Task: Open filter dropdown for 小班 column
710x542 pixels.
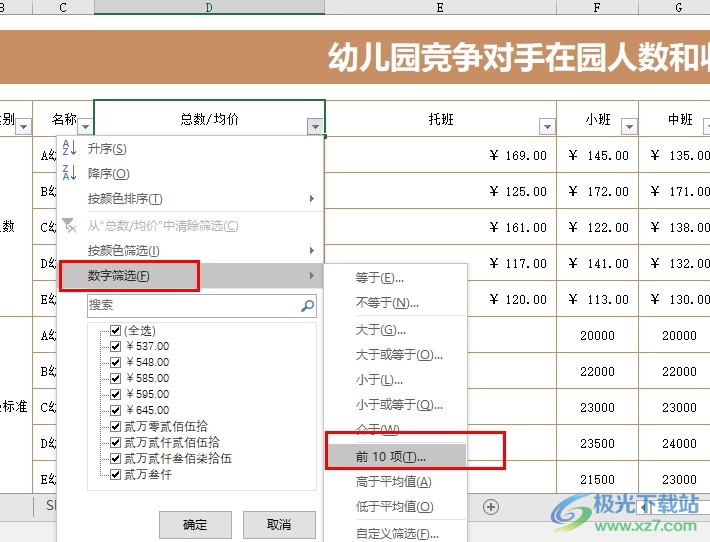Action: pyautogui.click(x=629, y=126)
